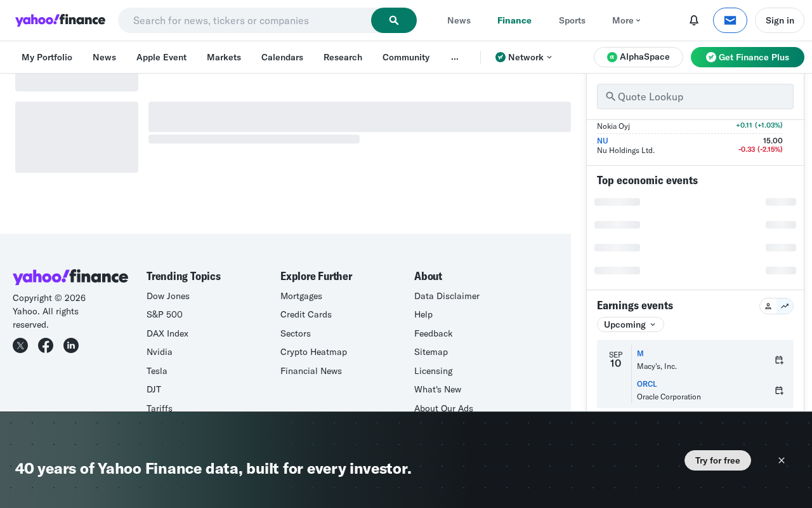Open Help link in footer
This screenshot has width=812, height=508.
(x=423, y=314)
